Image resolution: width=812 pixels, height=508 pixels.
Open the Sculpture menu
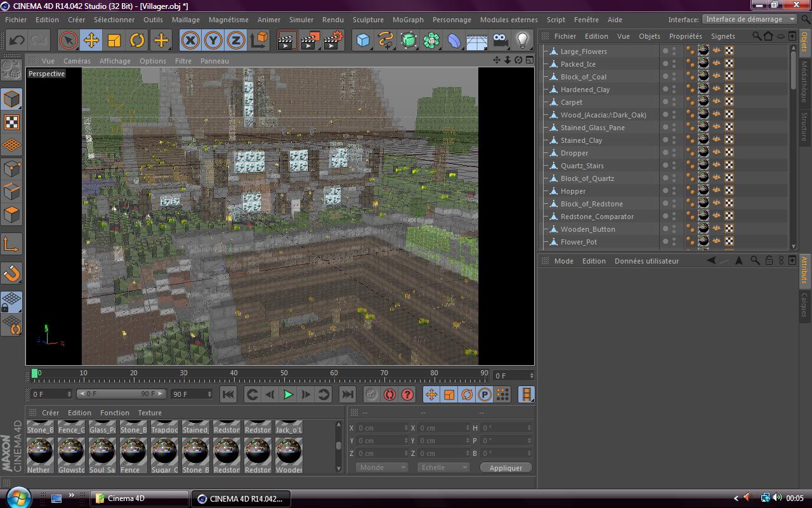368,20
